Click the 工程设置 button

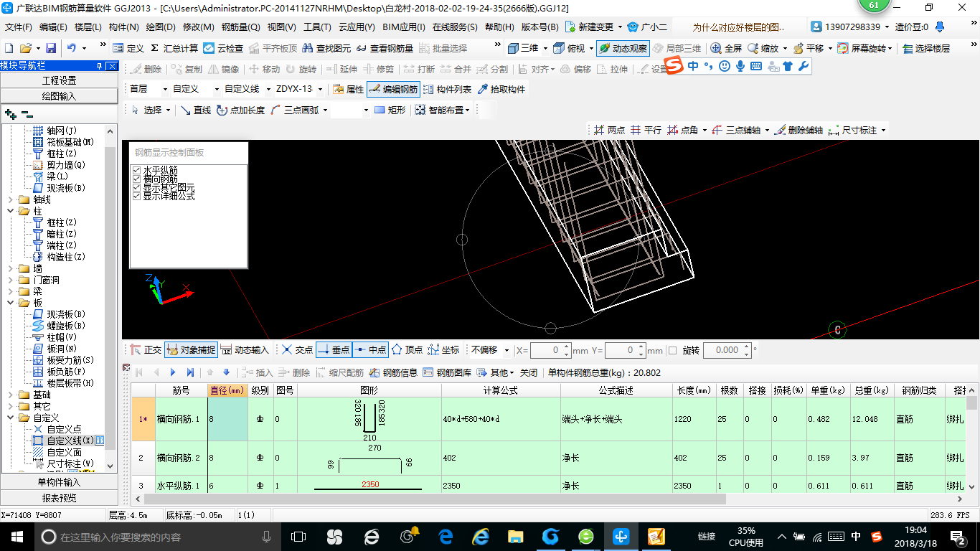coord(59,80)
